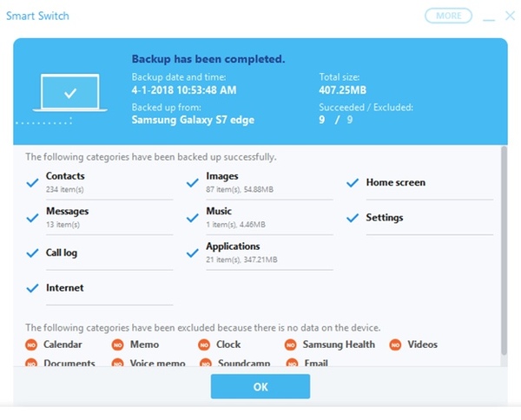Click the Call log checkmark icon
The image size is (521, 420).
pos(32,253)
